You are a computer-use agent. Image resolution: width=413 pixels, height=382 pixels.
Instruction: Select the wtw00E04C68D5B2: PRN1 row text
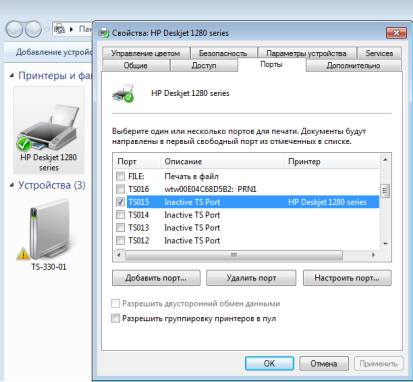(x=210, y=189)
